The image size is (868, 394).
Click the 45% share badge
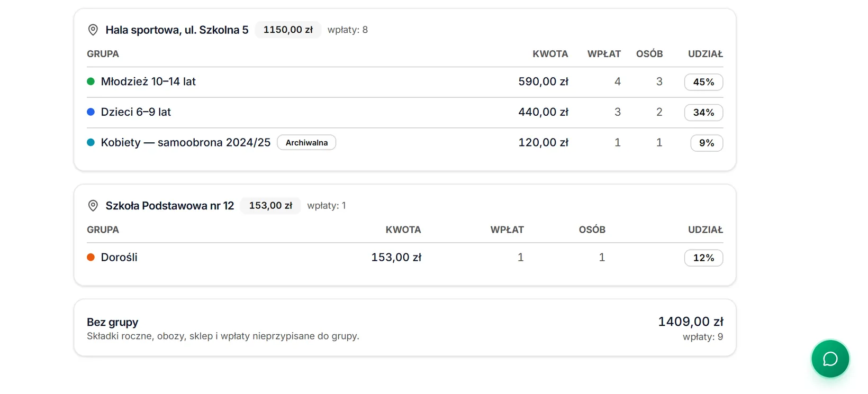(x=703, y=82)
